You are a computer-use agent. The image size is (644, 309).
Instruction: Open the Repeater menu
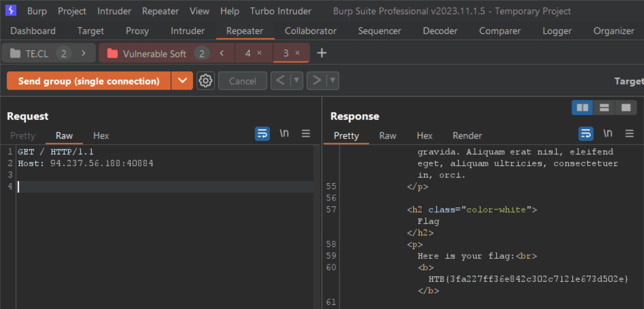pyautogui.click(x=160, y=11)
